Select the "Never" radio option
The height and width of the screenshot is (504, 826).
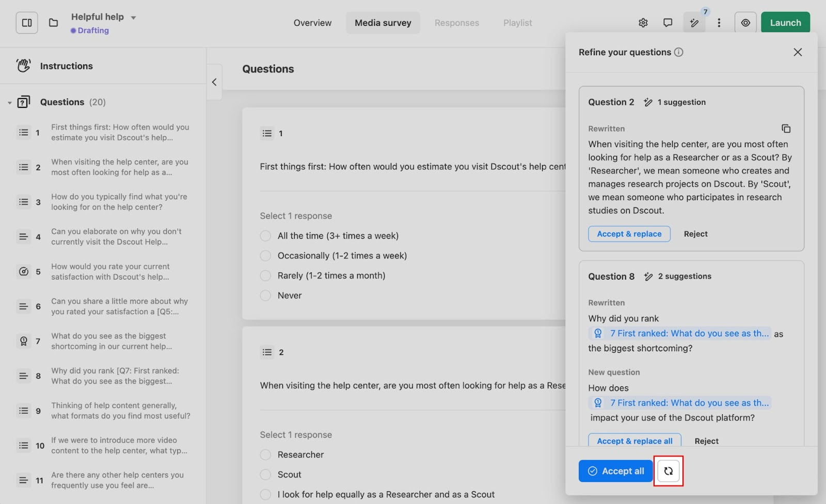pyautogui.click(x=265, y=296)
